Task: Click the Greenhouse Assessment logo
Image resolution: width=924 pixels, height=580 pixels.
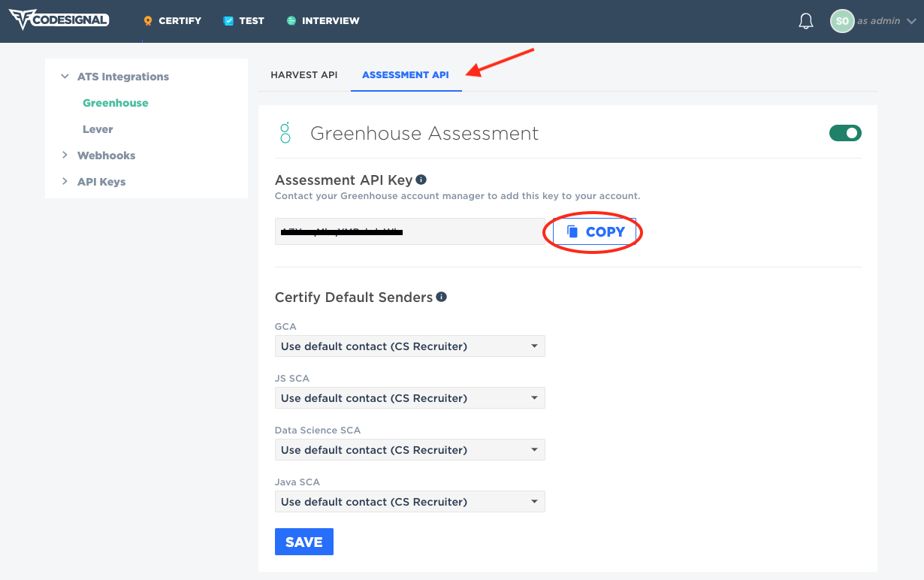Action: point(285,133)
